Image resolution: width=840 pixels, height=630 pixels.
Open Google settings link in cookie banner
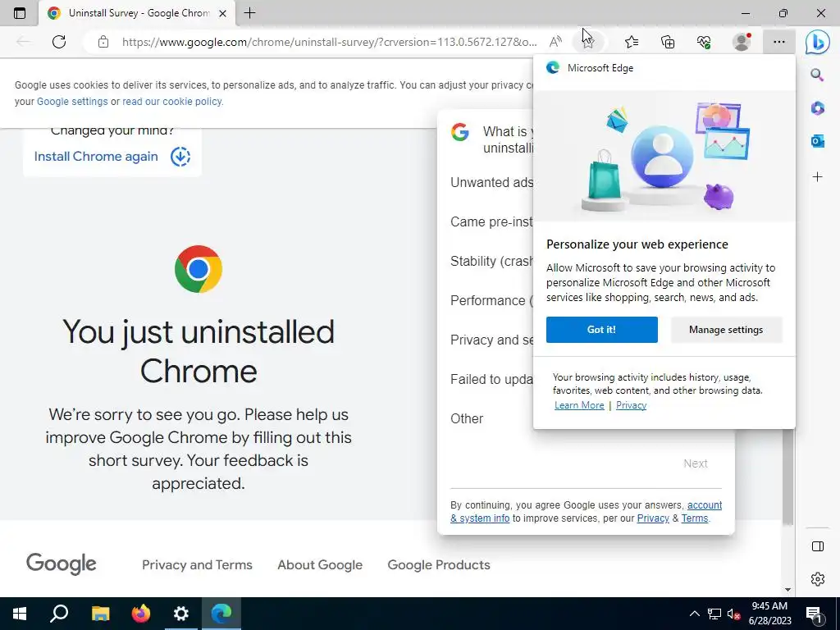point(72,101)
